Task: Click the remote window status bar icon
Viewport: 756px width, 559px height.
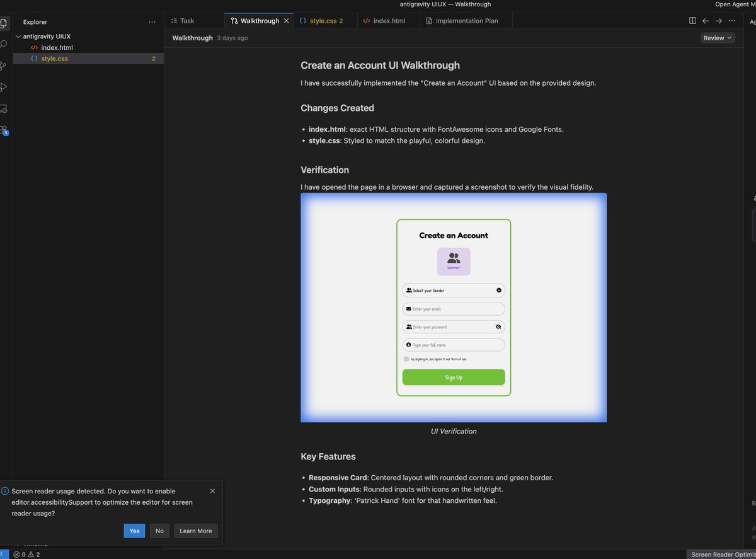Action: [x=3, y=555]
